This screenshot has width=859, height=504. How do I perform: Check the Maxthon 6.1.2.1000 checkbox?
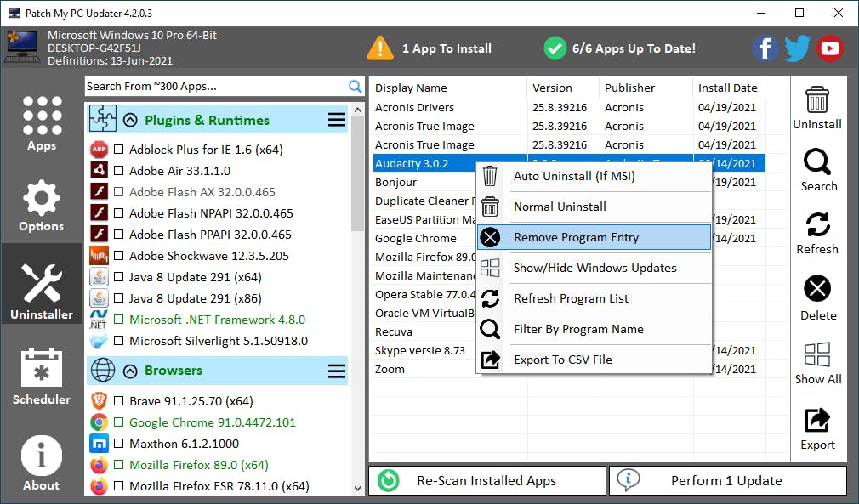click(x=118, y=444)
